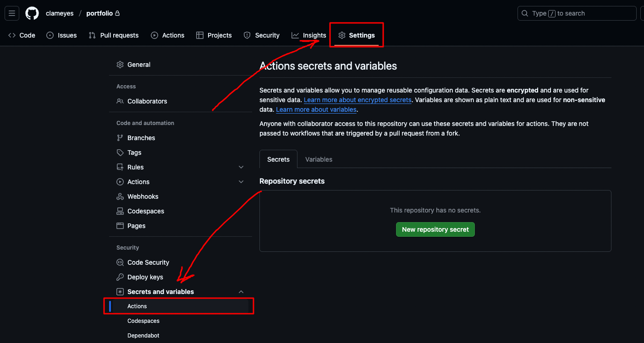This screenshot has height=343, width=644.
Task: Click the Pull requests branch icon
Action: [x=92, y=35]
